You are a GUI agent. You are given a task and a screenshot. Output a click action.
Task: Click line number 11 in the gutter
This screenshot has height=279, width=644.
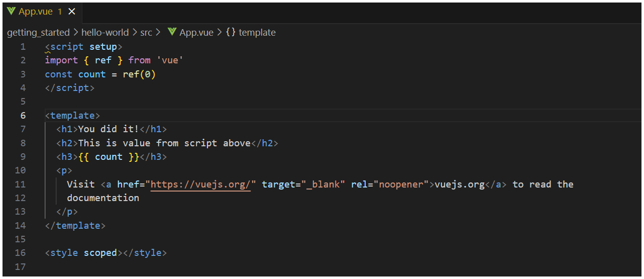pos(21,184)
